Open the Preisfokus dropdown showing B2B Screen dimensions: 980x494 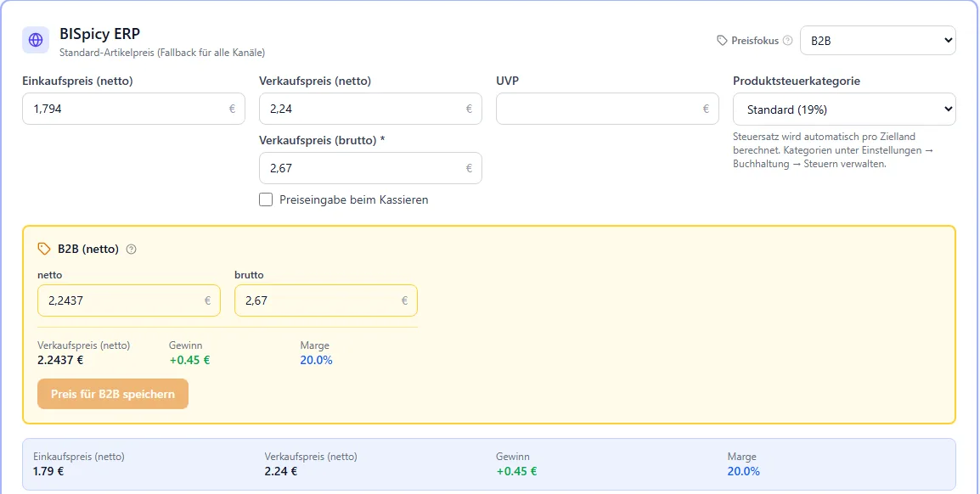[x=877, y=41]
